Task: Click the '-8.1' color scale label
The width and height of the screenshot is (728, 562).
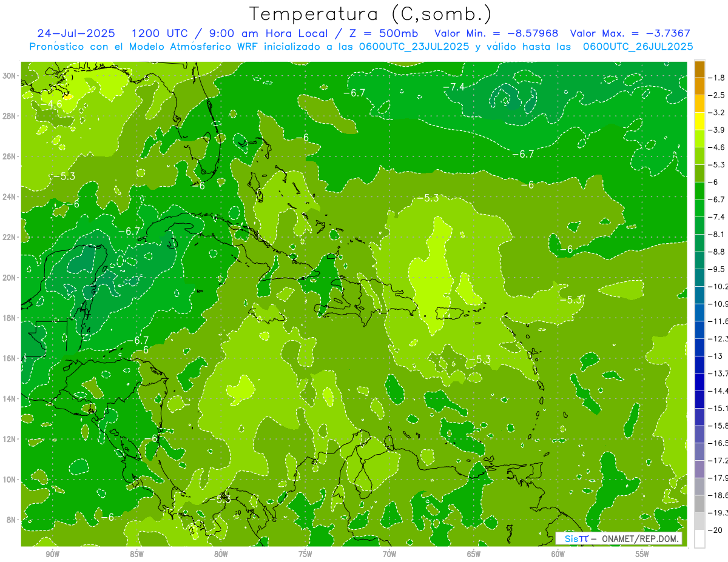Action: 717,234
